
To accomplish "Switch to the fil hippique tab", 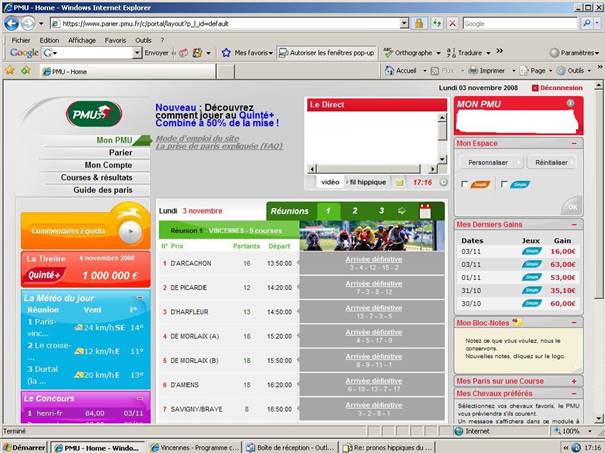I will pyautogui.click(x=367, y=182).
